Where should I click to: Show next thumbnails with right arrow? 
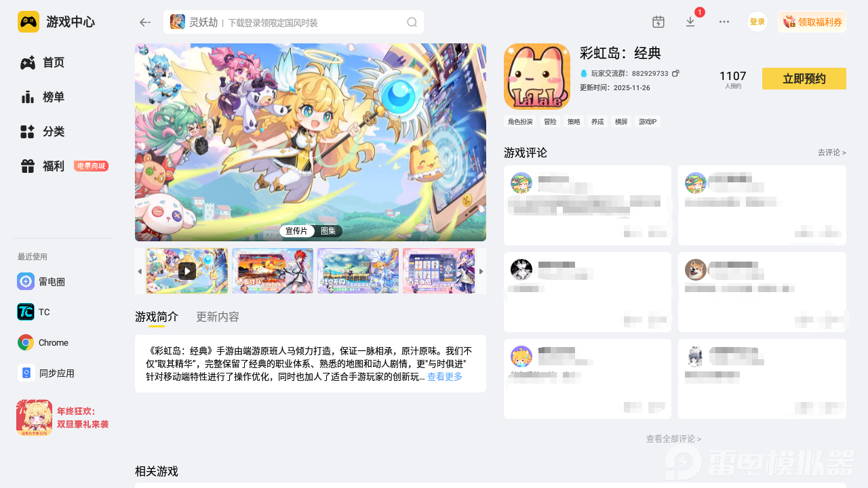481,271
